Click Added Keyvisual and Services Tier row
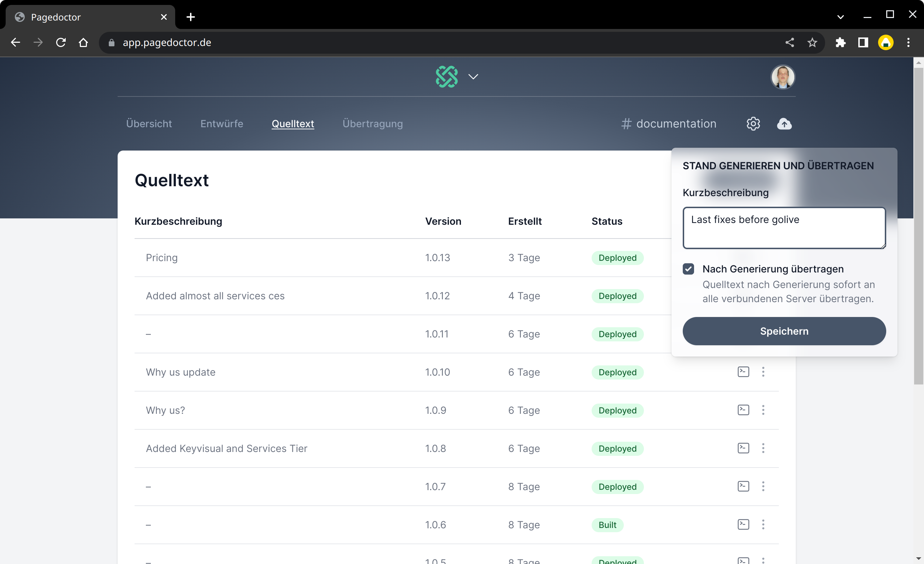This screenshot has height=564, width=924. (226, 448)
